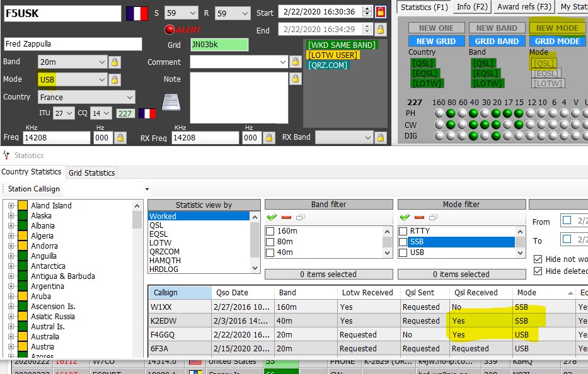Check the 160m band filter box
Viewport: 588px width, 374px height.
(270, 231)
